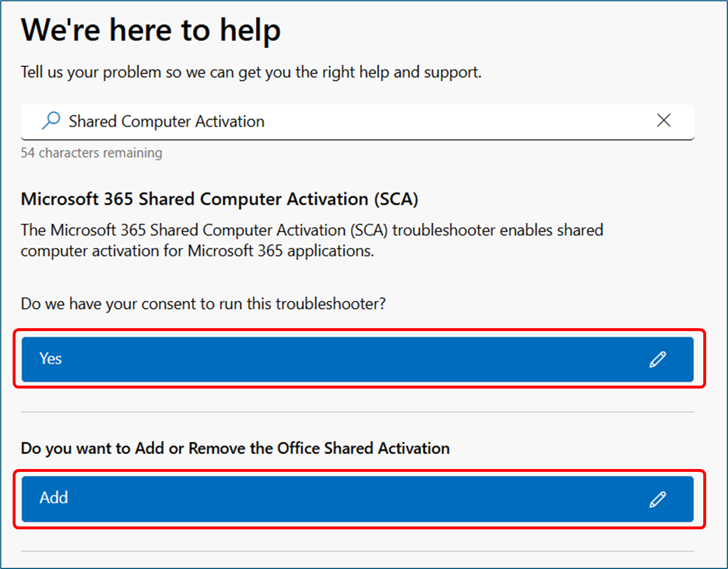The height and width of the screenshot is (569, 728).
Task: Click the divider line below the Yes answer
Action: coord(357,412)
